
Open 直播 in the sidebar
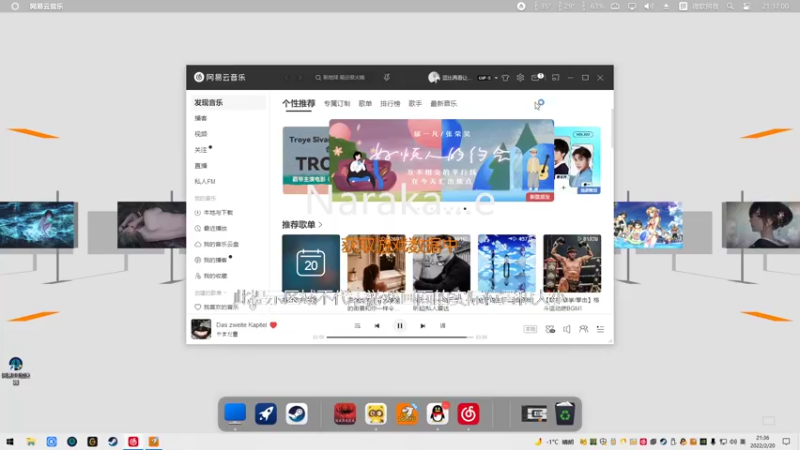point(201,166)
